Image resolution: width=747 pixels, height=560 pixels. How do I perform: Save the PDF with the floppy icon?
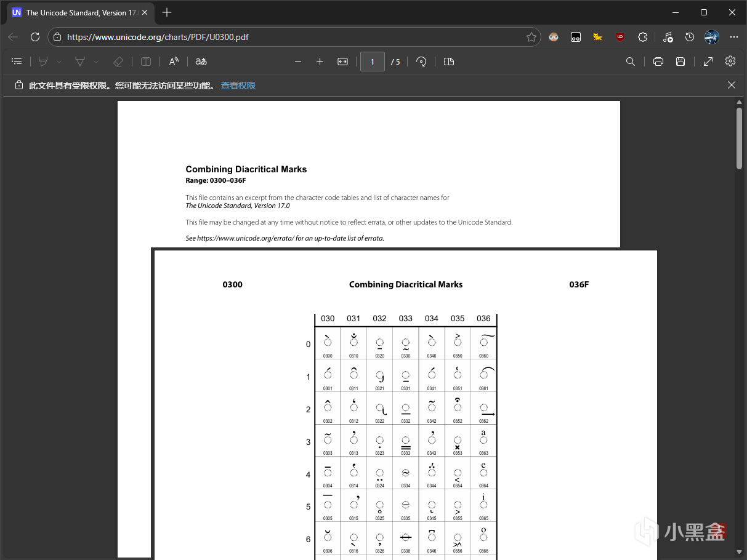[680, 62]
